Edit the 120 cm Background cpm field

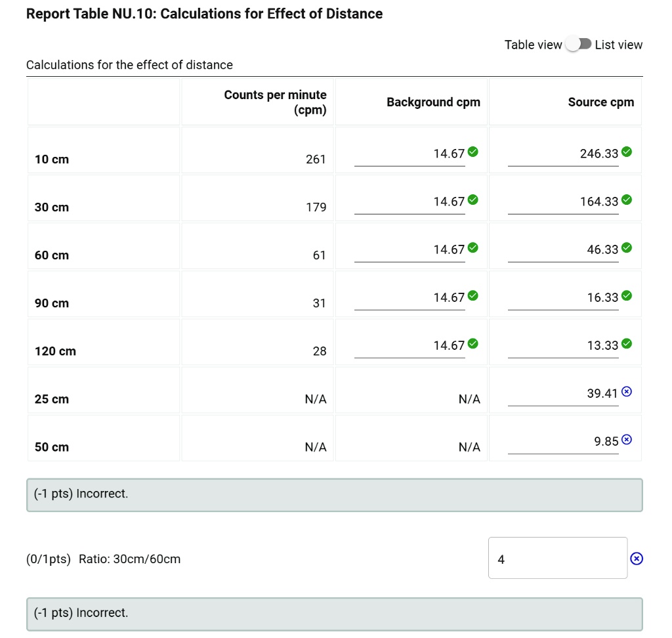tap(409, 347)
